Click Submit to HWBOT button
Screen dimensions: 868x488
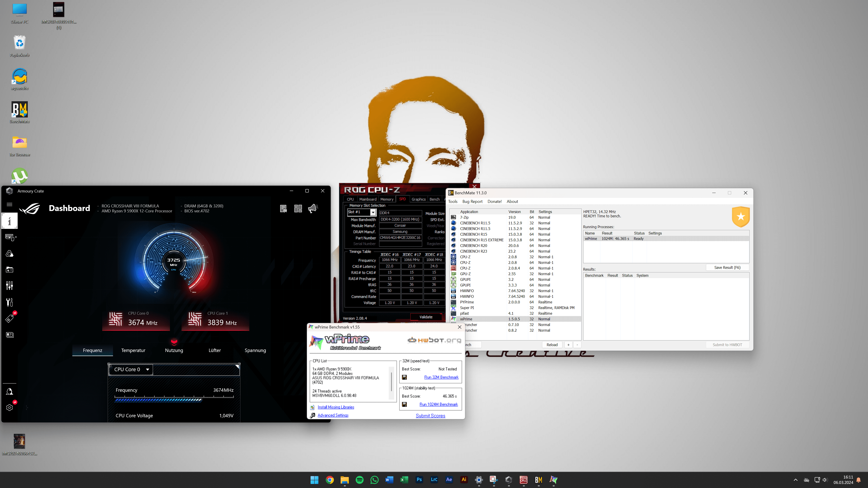tap(727, 345)
